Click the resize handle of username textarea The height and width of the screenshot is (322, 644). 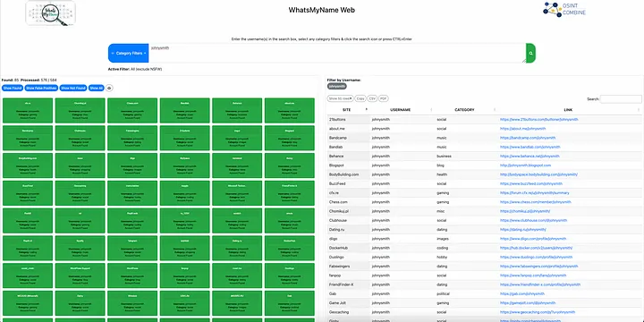pyautogui.click(x=524, y=61)
